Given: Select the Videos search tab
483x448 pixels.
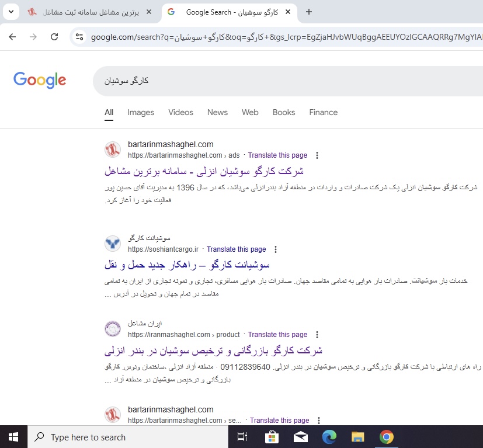Looking at the screenshot, I should 181,113.
